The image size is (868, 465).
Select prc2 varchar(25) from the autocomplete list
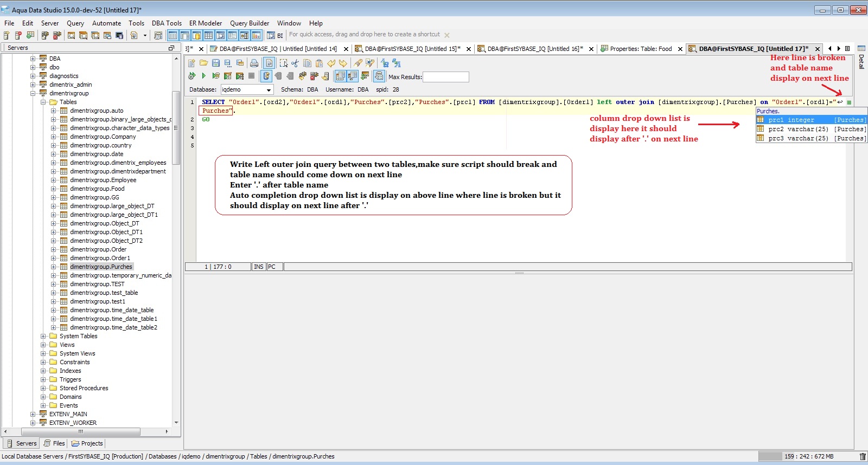812,129
